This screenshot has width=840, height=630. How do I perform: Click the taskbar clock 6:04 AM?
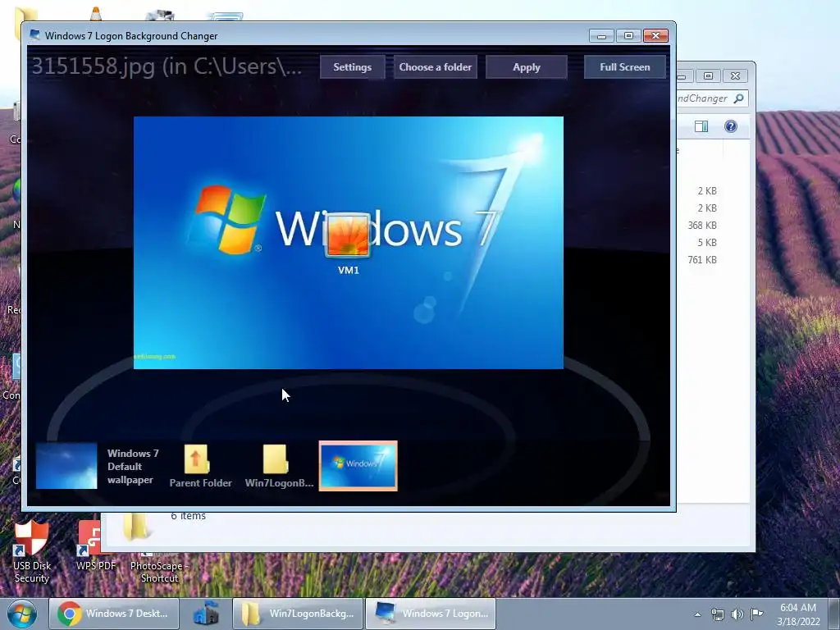click(798, 608)
